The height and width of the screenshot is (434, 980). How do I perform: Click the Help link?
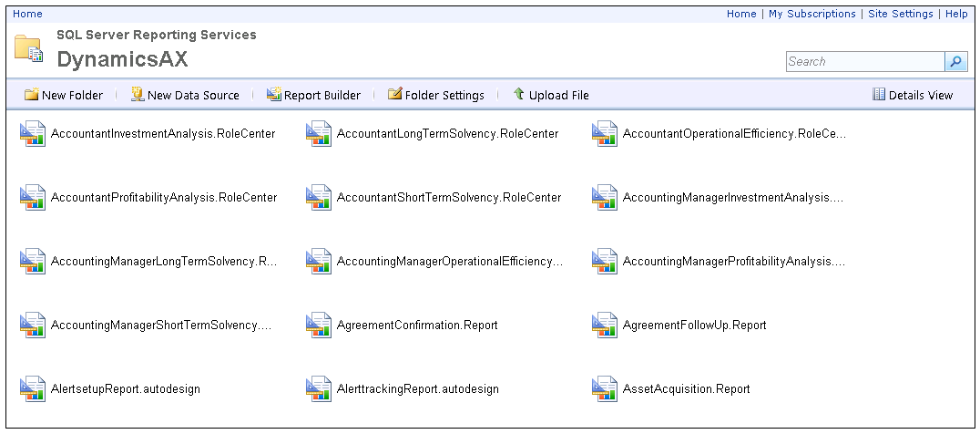(x=956, y=14)
